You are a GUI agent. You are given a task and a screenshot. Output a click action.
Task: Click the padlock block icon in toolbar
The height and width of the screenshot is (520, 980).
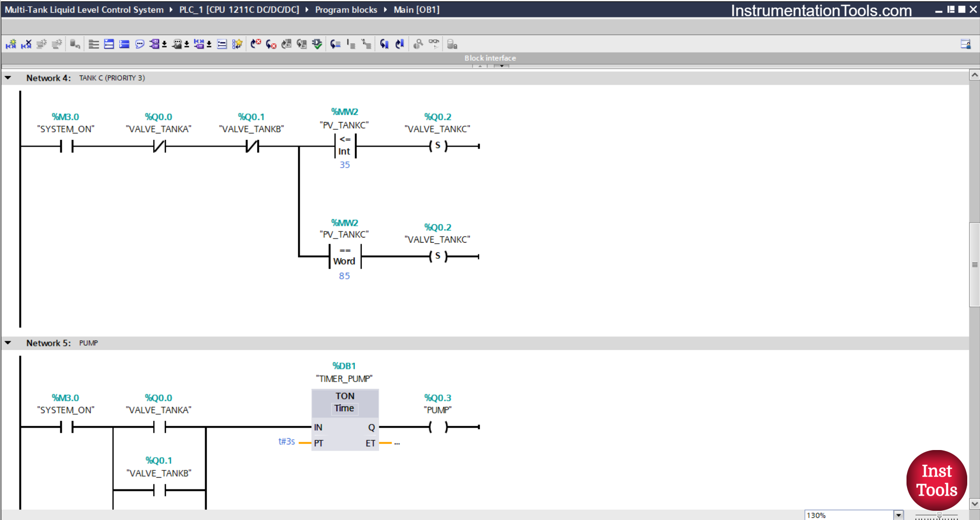(452, 44)
